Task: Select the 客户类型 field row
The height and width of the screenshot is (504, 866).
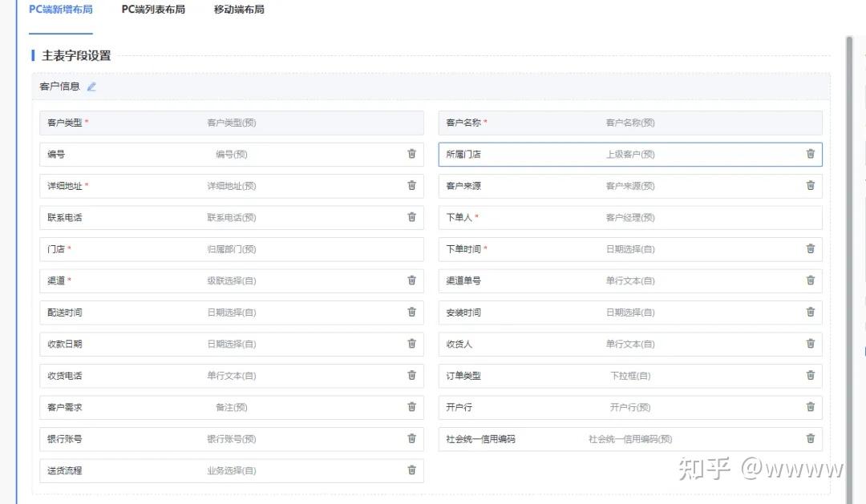Action: coord(232,123)
